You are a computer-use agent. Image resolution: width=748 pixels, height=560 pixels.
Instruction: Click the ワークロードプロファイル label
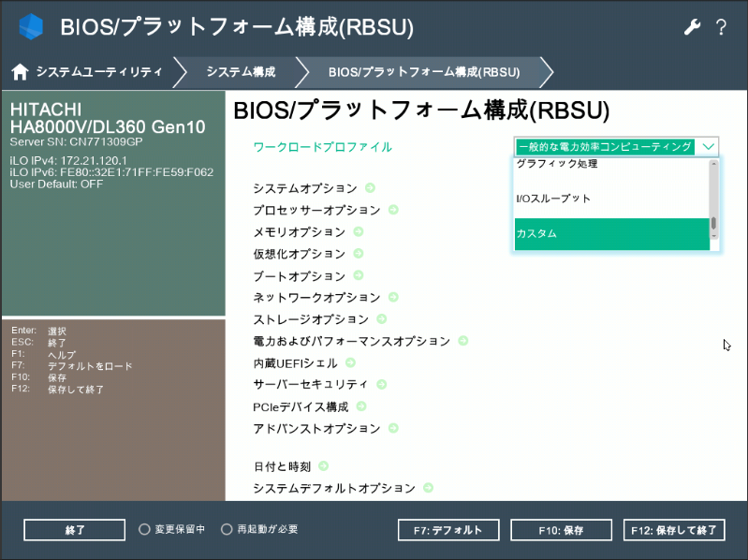[x=322, y=147]
